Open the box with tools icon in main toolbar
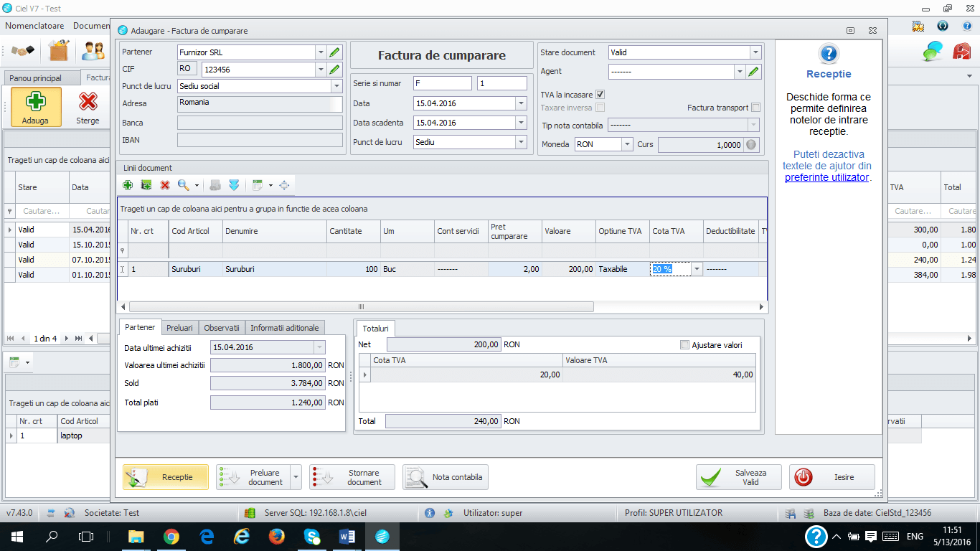The height and width of the screenshot is (551, 980). [x=59, y=51]
